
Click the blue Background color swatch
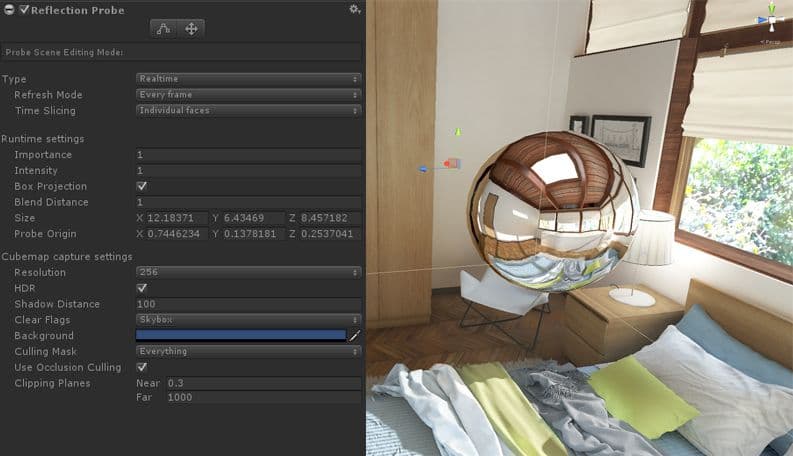click(x=240, y=336)
